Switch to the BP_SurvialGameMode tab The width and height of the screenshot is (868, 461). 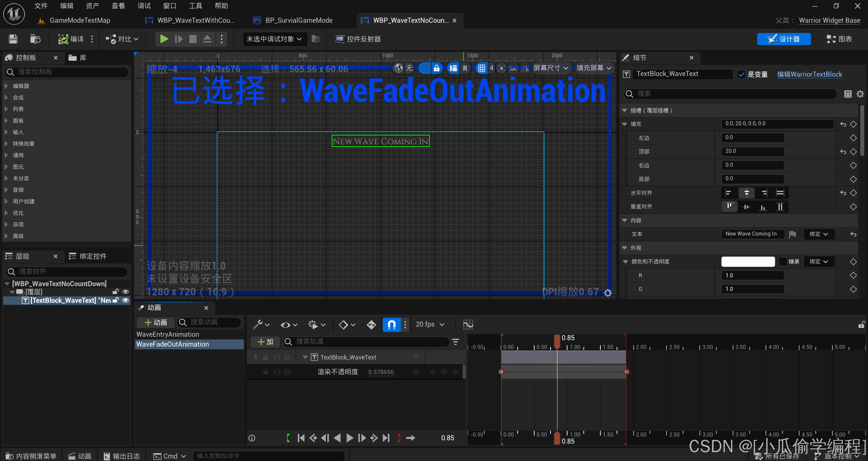pyautogui.click(x=298, y=20)
